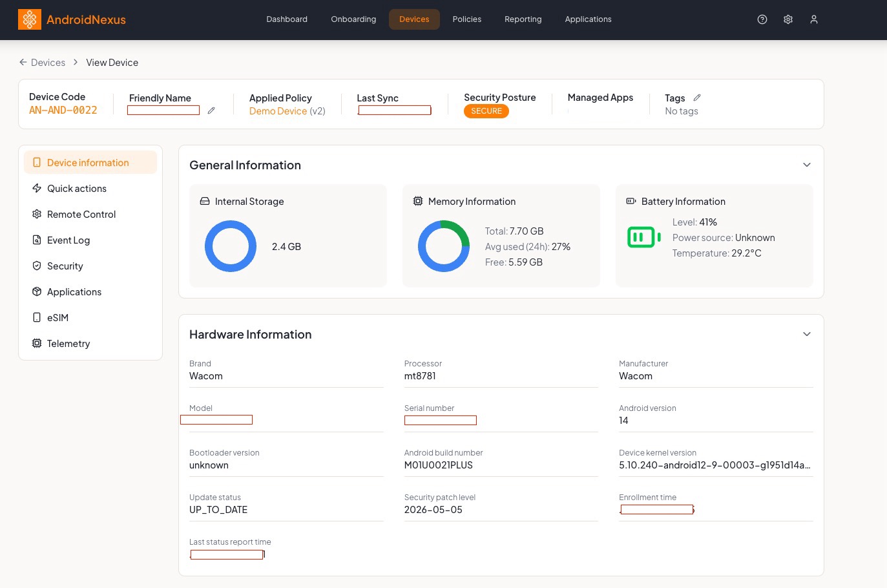Go back using Devices arrow icon
This screenshot has height=588, width=887.
click(23, 62)
